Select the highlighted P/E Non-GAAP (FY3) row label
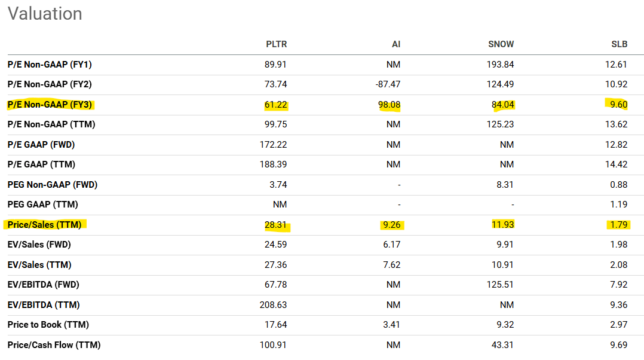644x360 pixels. [x=50, y=105]
